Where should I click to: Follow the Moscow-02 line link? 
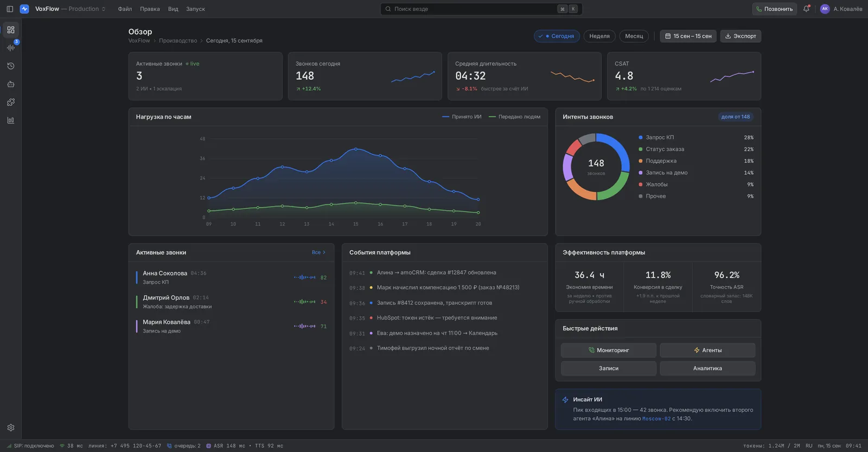point(656,418)
